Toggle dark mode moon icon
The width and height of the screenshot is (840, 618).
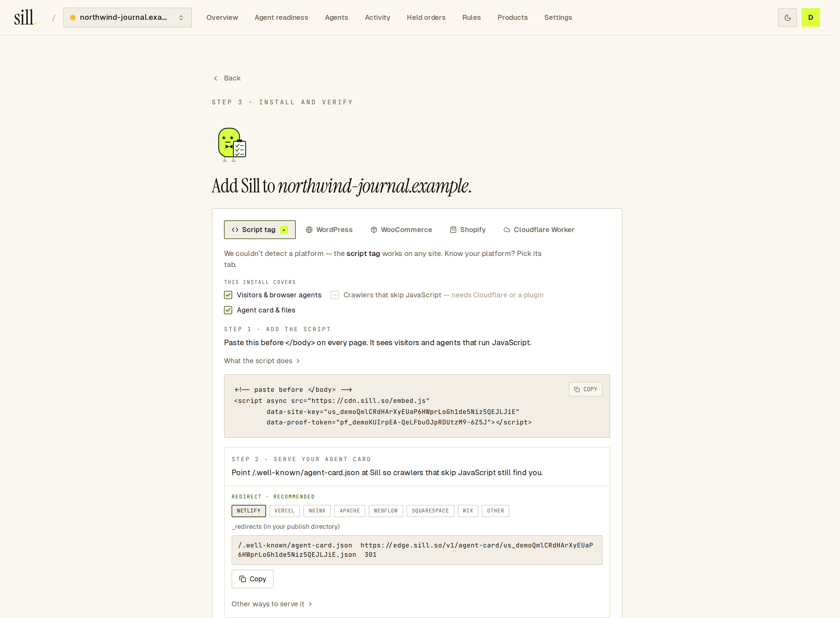787,17
